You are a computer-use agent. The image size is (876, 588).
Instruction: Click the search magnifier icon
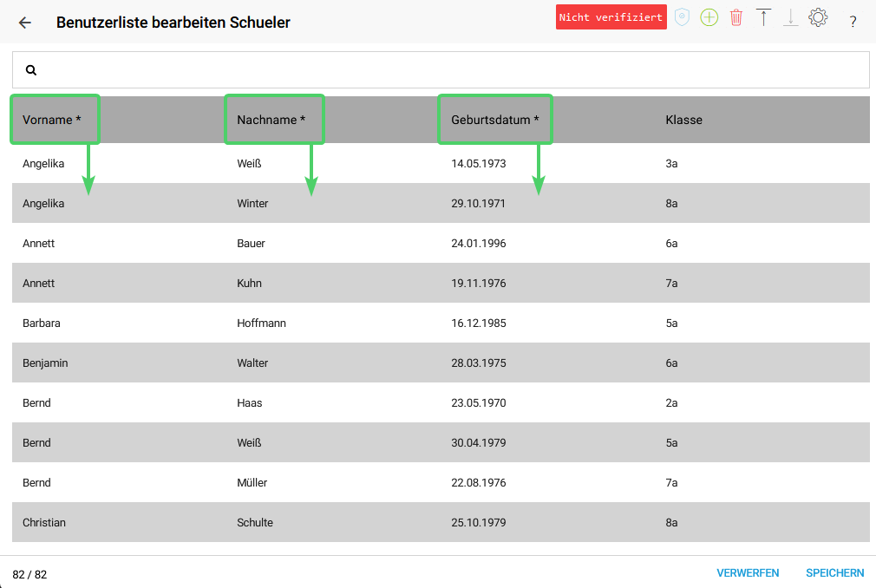[x=31, y=69]
